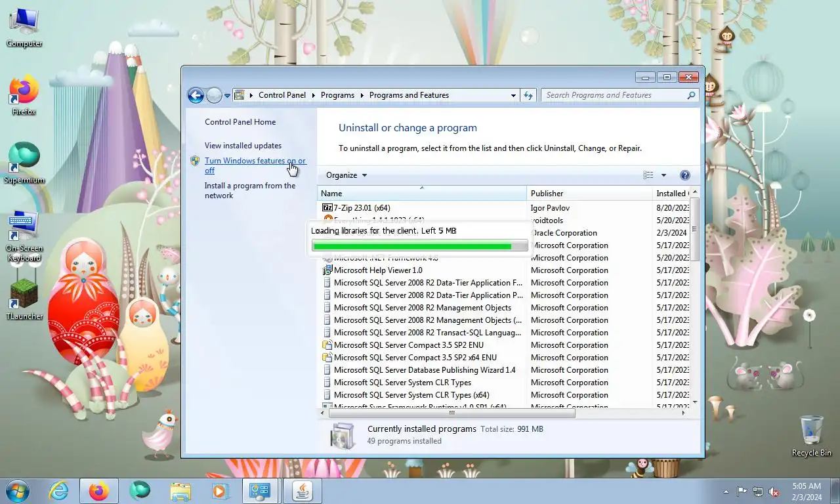The width and height of the screenshot is (840, 504).
Task: Select the Control Panel taskbar button
Action: 261,490
